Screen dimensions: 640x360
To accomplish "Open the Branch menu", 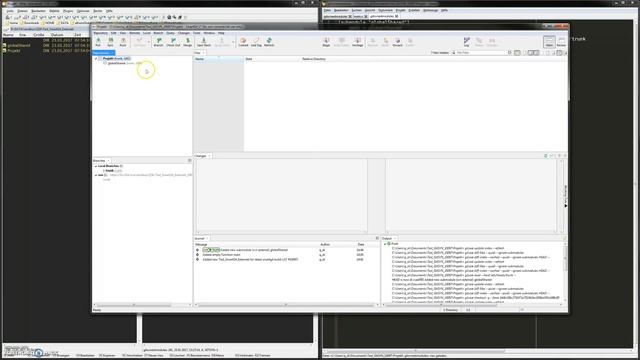I will [158, 33].
